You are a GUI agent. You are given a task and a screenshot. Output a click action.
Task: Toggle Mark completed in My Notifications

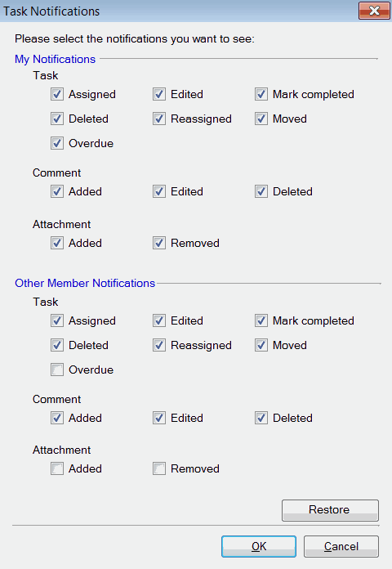[261, 94]
